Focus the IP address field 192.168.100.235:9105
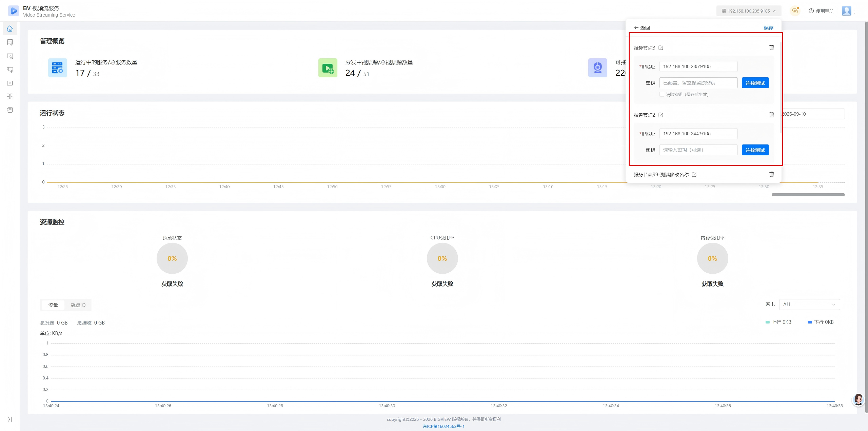The height and width of the screenshot is (431, 868). [x=698, y=66]
